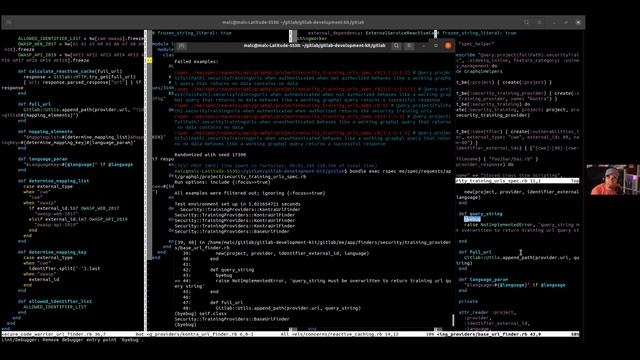Screen dimensions: 640x360
Task: Click 'def language_param' in the left editor pane
Action: point(42,159)
